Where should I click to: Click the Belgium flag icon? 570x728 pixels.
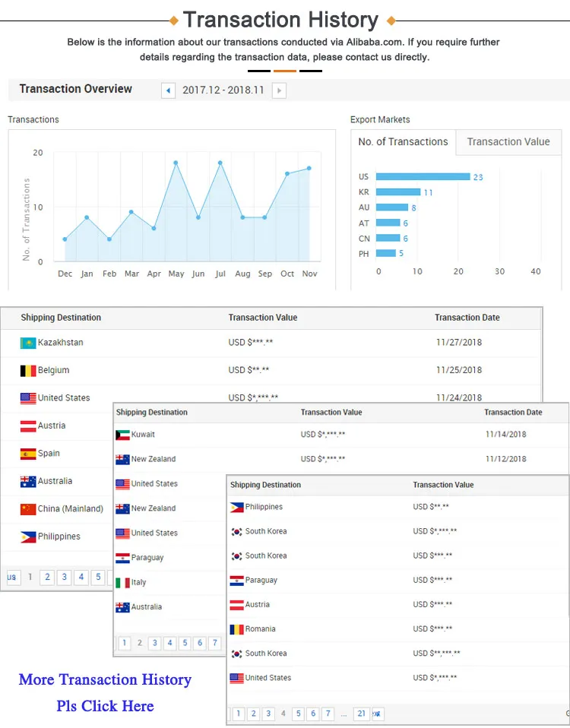pos(28,371)
